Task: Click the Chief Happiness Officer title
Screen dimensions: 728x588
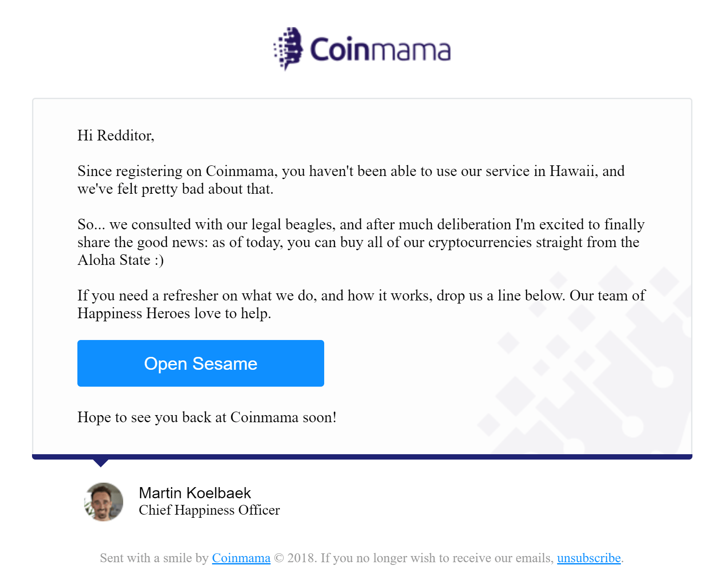Action: coord(209,510)
